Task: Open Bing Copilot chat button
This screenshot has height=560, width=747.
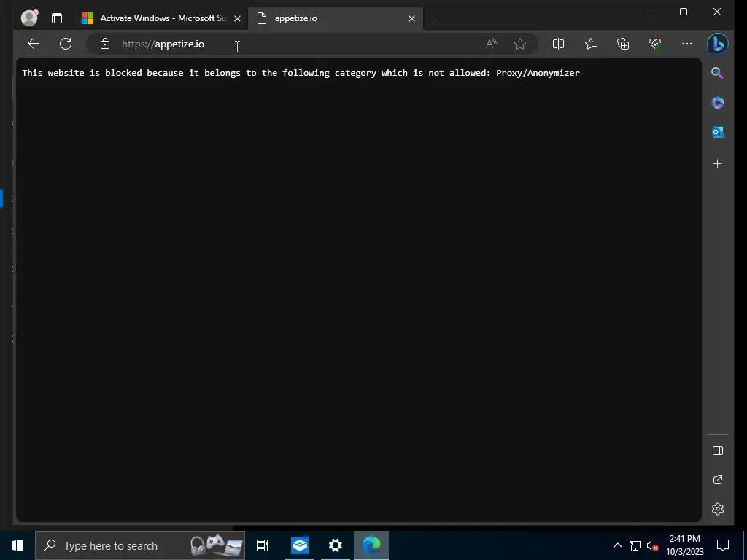Action: pos(718,44)
